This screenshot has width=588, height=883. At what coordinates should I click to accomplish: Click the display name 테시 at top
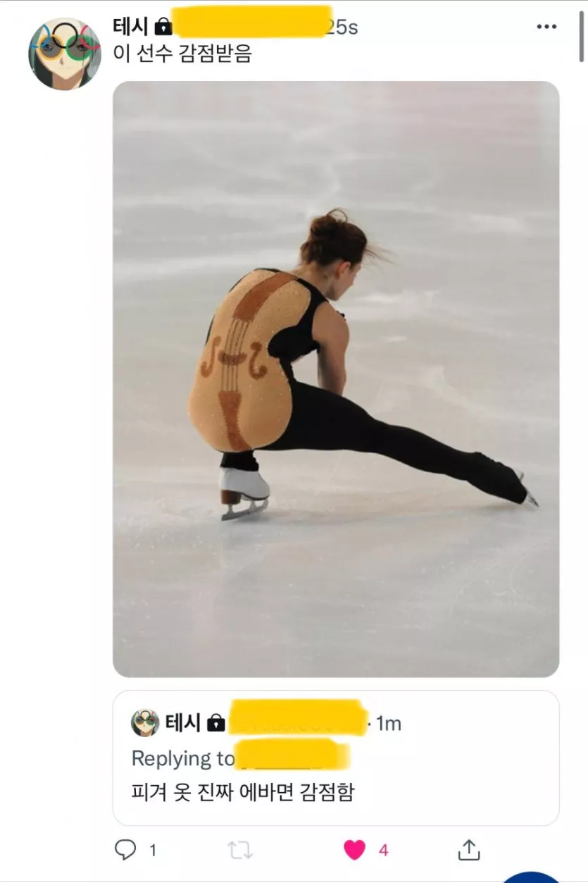click(130, 27)
